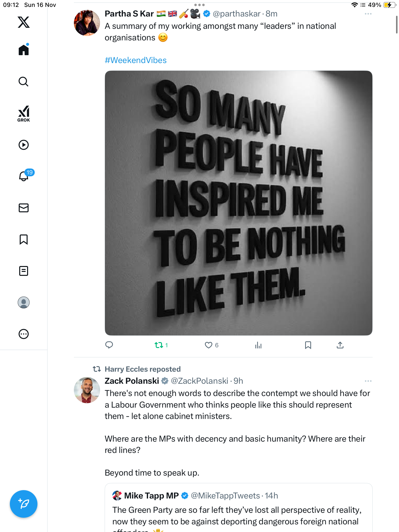Open the Lists sidebar icon

coord(24,271)
